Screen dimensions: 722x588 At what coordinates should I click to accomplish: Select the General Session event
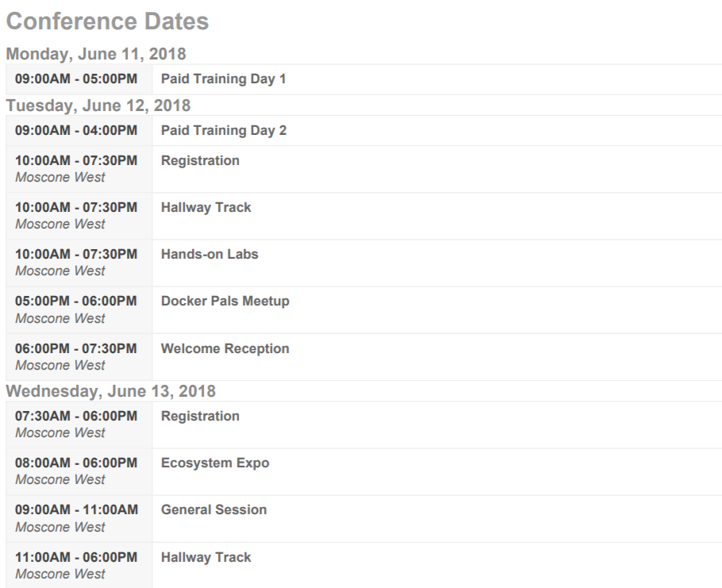tap(213, 510)
